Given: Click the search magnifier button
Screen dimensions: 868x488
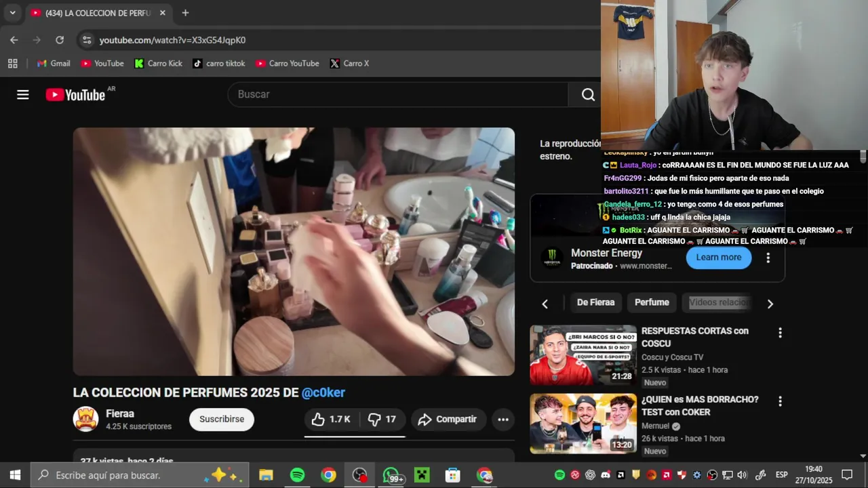Looking at the screenshot, I should (588, 95).
